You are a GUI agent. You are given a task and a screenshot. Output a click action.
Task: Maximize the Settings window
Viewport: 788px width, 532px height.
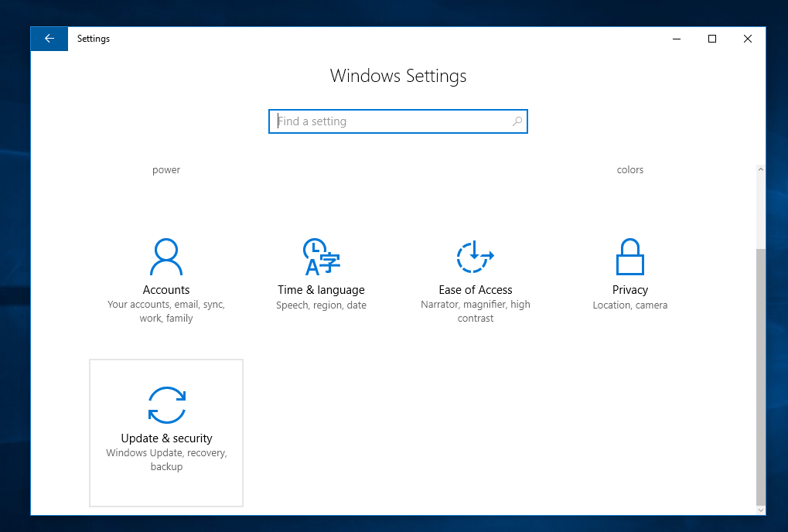(712, 39)
